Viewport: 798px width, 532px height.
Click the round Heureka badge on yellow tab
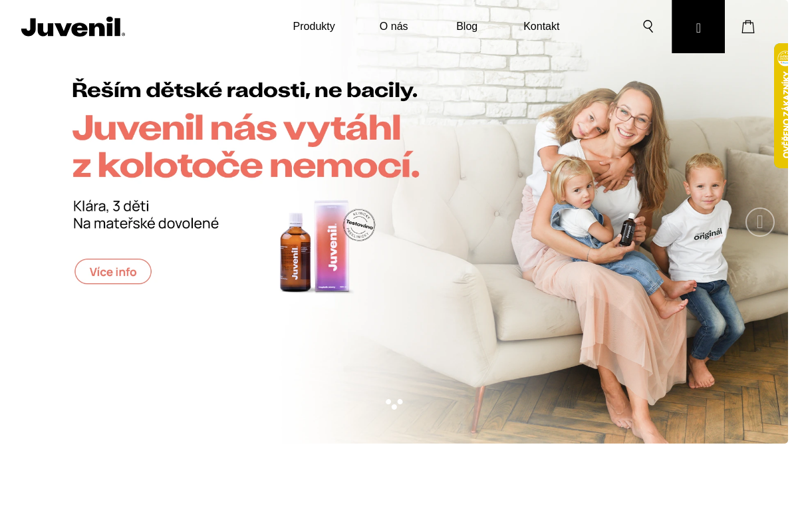tap(783, 58)
